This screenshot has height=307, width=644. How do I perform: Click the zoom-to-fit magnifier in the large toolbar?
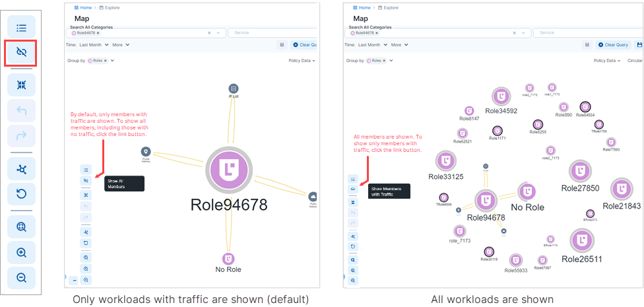coord(21,227)
